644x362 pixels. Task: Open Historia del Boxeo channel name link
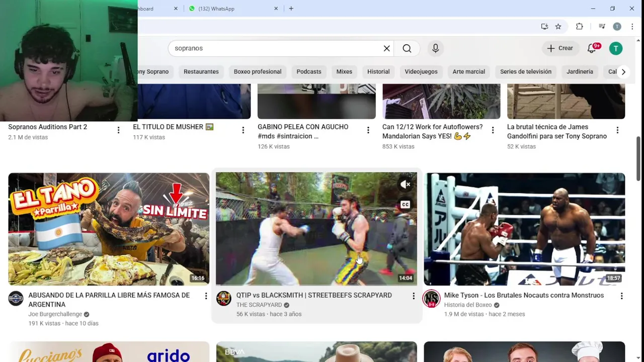click(x=468, y=305)
